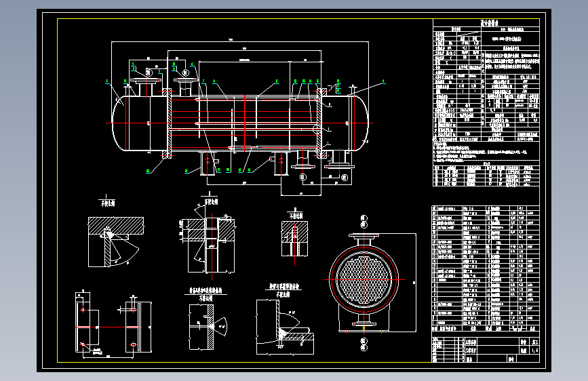This screenshot has height=381, width=588.
Task: Select the circular tube bundle cross-section view
Action: 364,279
